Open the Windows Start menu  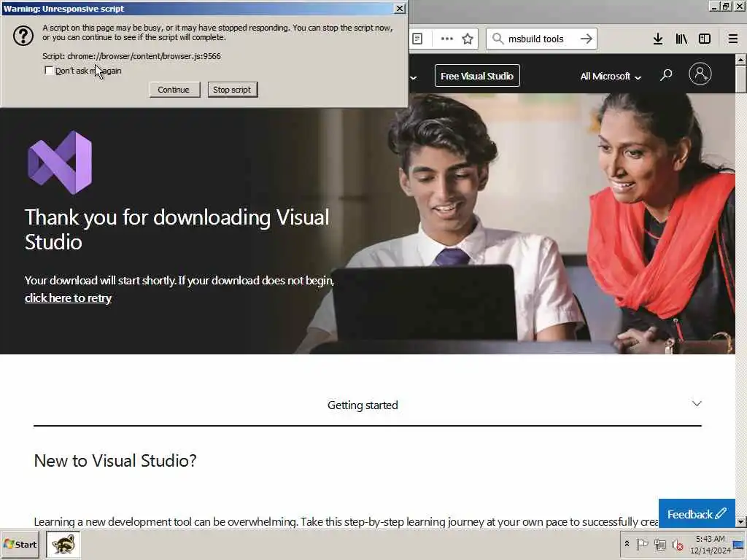20,544
